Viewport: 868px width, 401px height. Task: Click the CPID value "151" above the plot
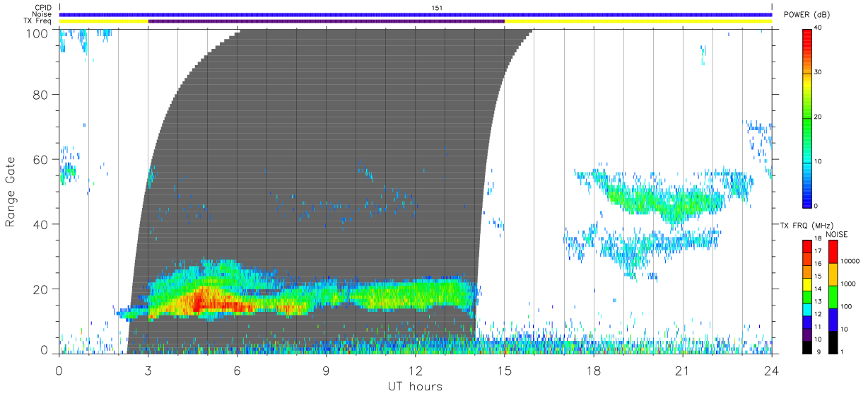437,8
